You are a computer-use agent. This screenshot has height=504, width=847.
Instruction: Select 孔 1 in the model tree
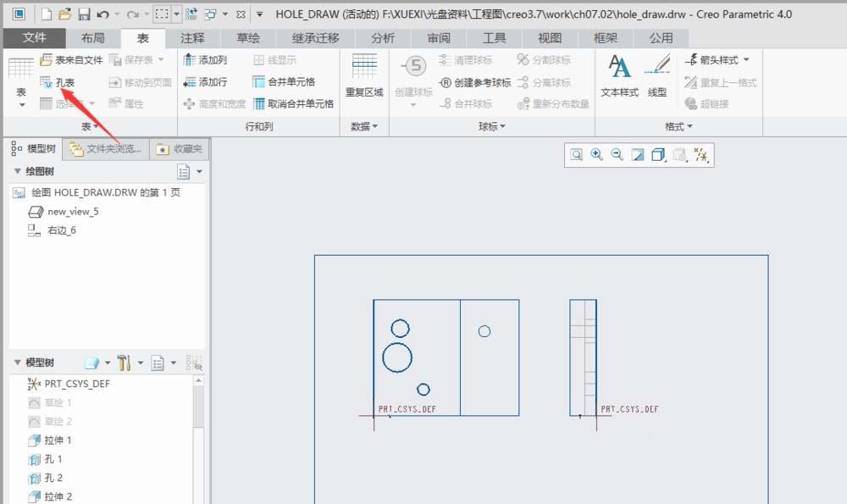pyautogui.click(x=52, y=458)
